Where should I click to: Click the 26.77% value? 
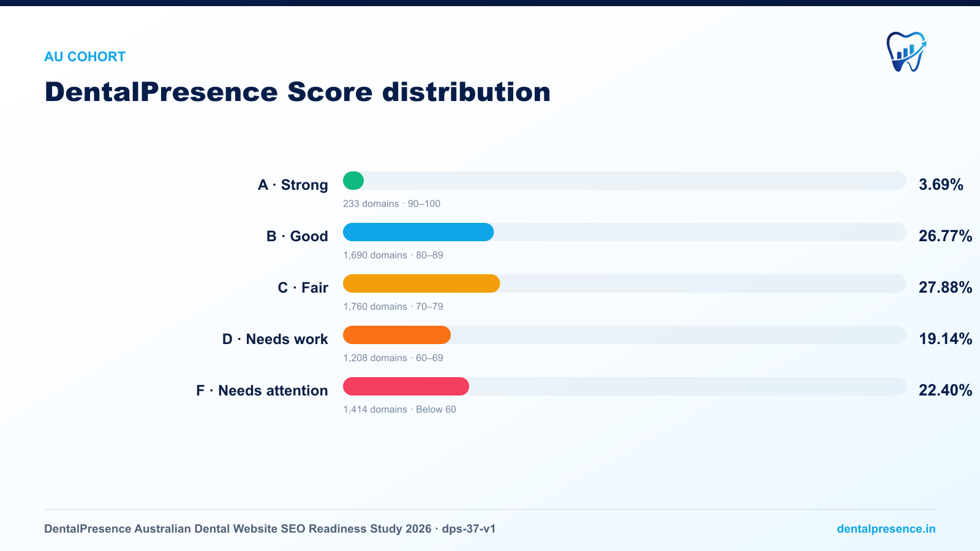click(x=945, y=236)
